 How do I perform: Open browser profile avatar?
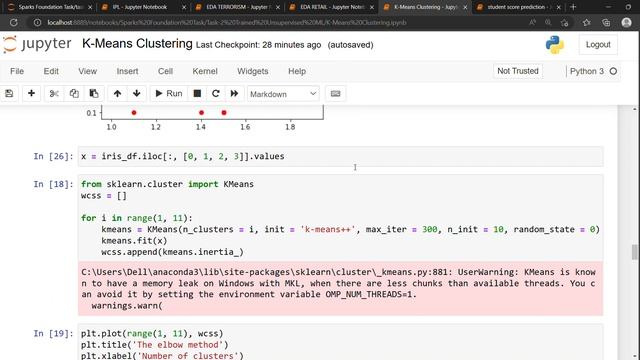click(627, 22)
